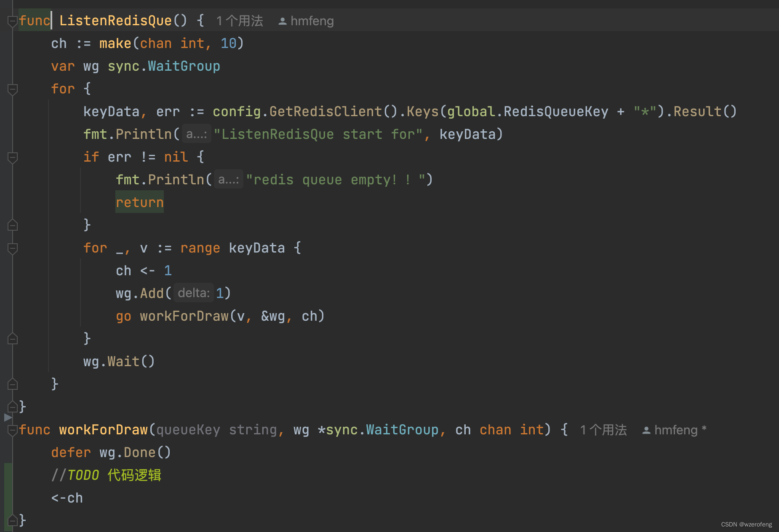The height and width of the screenshot is (532, 779).
Task: Click fold end marker of the if block
Action: click(13, 225)
